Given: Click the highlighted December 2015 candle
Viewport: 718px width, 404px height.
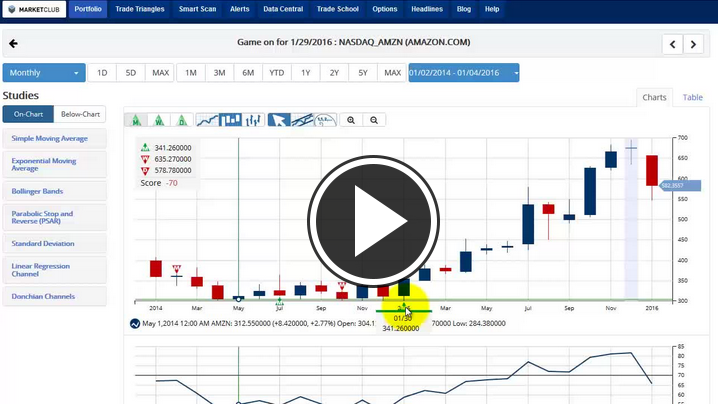Looking at the screenshot, I should click(x=631, y=149).
